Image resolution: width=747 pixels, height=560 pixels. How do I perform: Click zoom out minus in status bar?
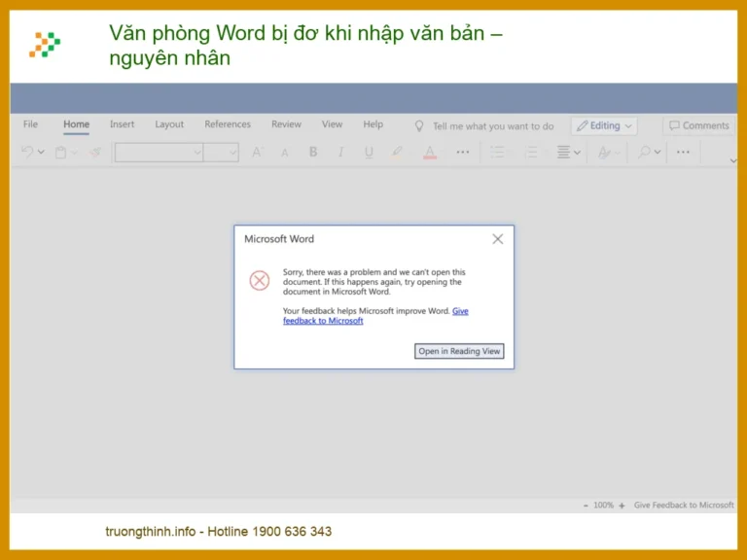click(x=586, y=506)
